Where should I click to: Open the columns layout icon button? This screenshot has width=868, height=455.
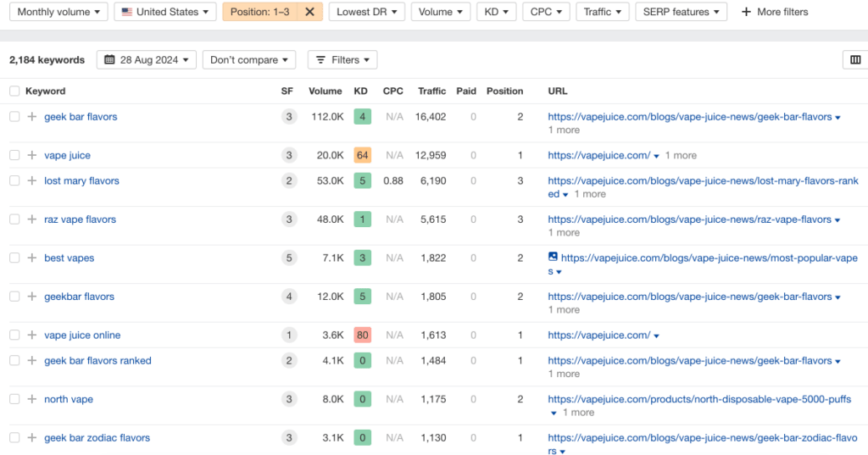point(855,60)
